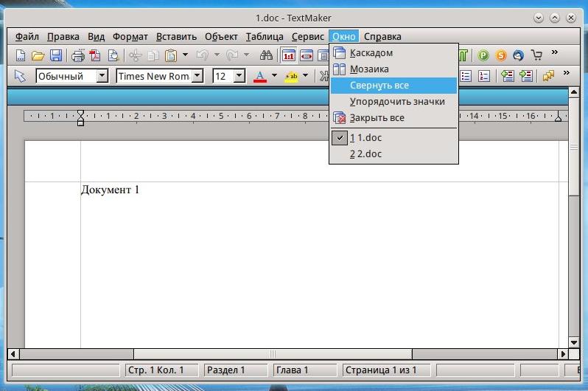Click the vertical scrollbar up arrow
The height and width of the screenshot is (391, 588).
point(574,92)
